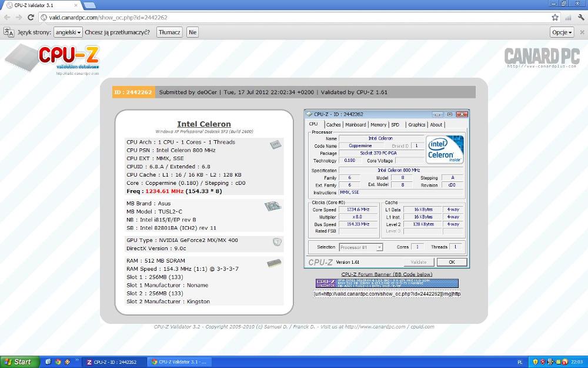Click the MB Model : TUSL2-C line
The height and width of the screenshot is (368, 588).
point(154,211)
